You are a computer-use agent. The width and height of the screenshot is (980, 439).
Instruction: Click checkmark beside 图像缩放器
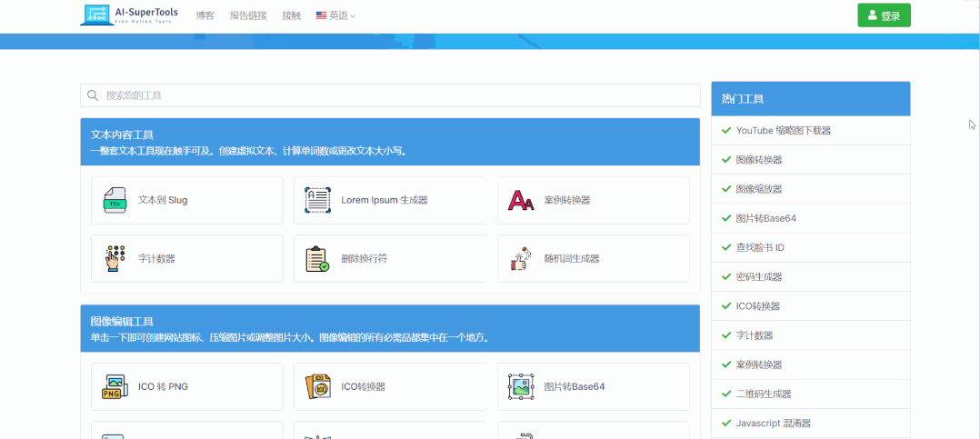click(x=726, y=188)
